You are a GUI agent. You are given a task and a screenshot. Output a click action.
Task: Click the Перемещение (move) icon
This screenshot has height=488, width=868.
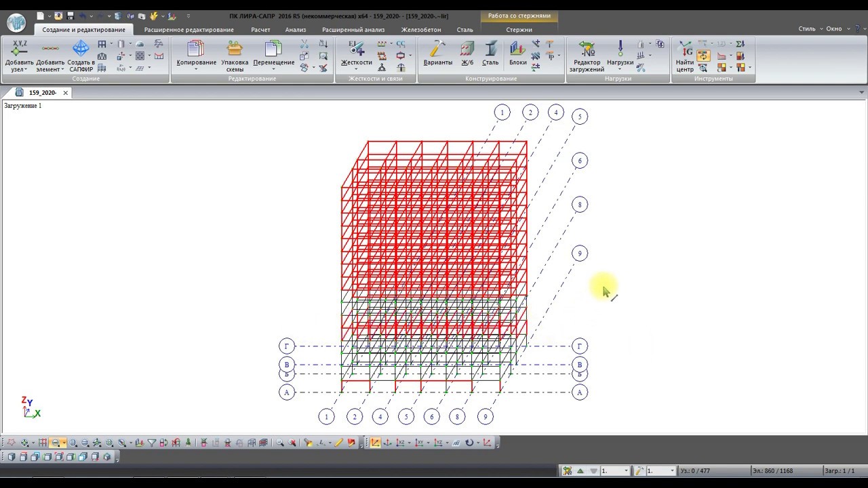[x=273, y=49]
